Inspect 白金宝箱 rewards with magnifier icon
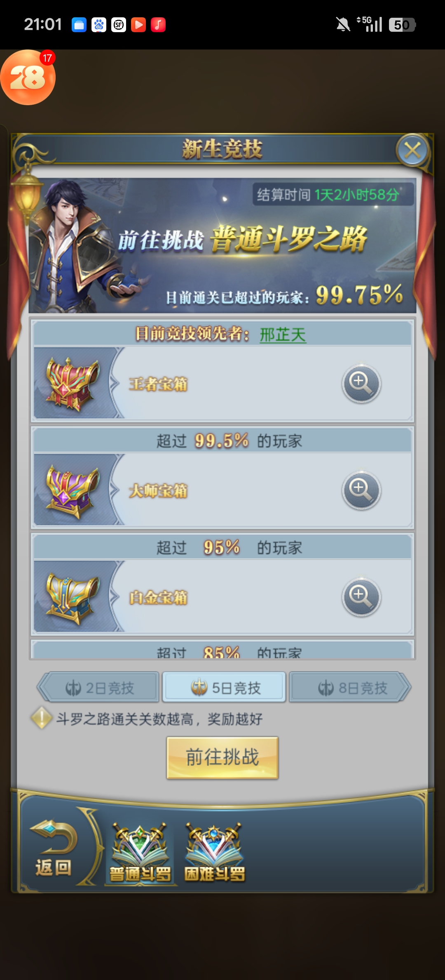Screen dimensions: 445x980 click(361, 597)
